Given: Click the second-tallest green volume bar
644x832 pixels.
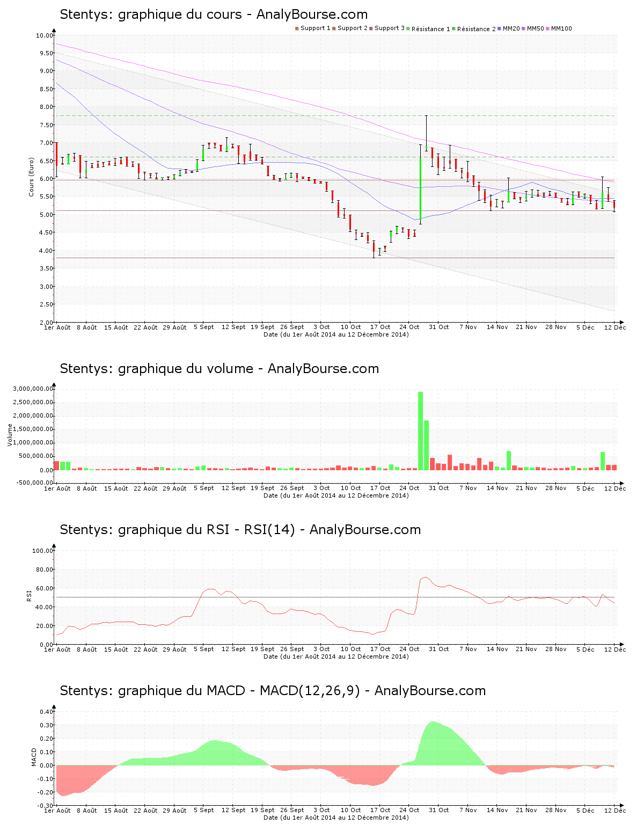Looking at the screenshot, I should tap(427, 445).
